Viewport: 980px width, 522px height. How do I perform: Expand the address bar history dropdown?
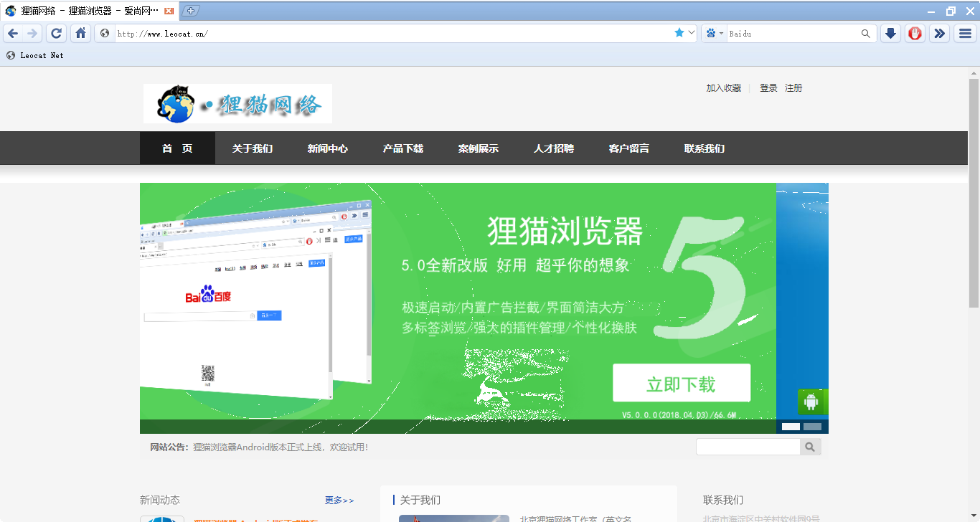tap(692, 33)
